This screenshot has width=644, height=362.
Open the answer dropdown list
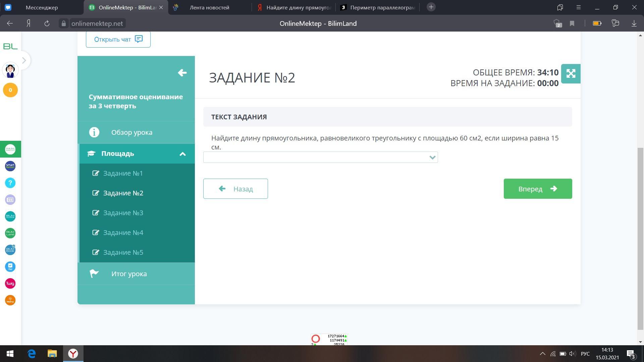(320, 157)
